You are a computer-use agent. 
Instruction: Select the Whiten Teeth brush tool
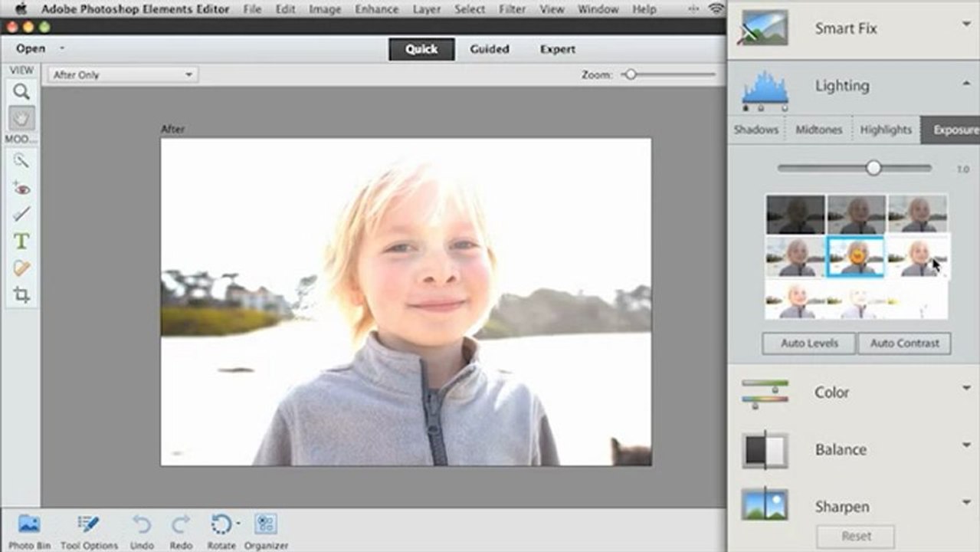tap(21, 214)
